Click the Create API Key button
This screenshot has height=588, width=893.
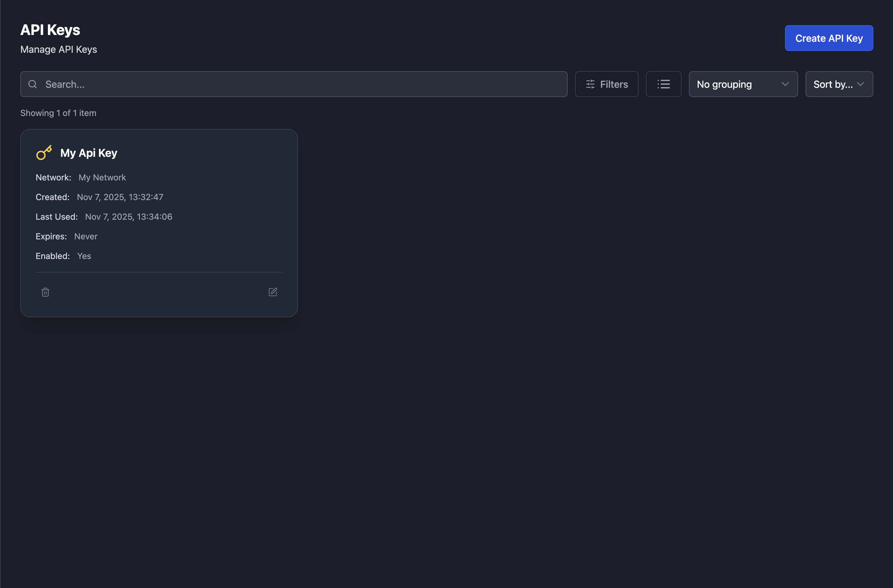click(x=829, y=38)
